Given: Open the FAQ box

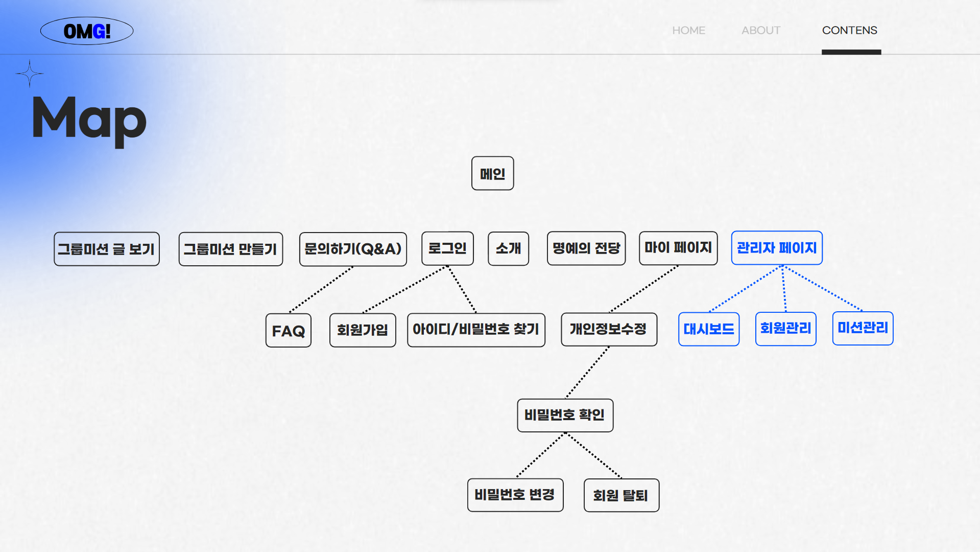Looking at the screenshot, I should [289, 331].
